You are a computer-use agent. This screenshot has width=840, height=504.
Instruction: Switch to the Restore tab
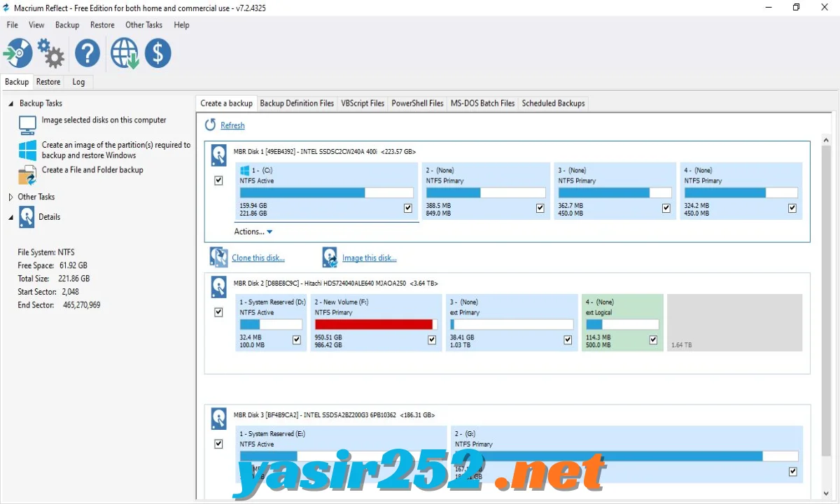point(48,82)
